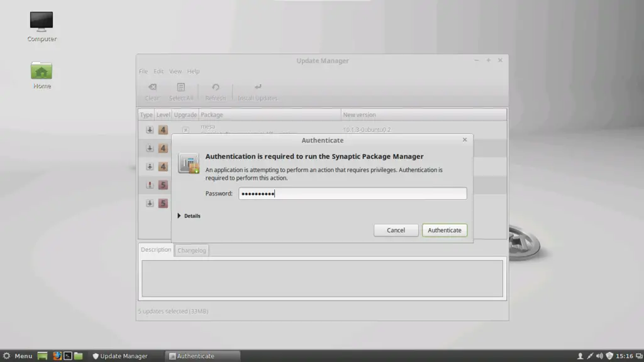Viewport: 644px width, 362px height.
Task: Click version text 10.1.3-0ubuntu0.2
Action: click(x=367, y=129)
